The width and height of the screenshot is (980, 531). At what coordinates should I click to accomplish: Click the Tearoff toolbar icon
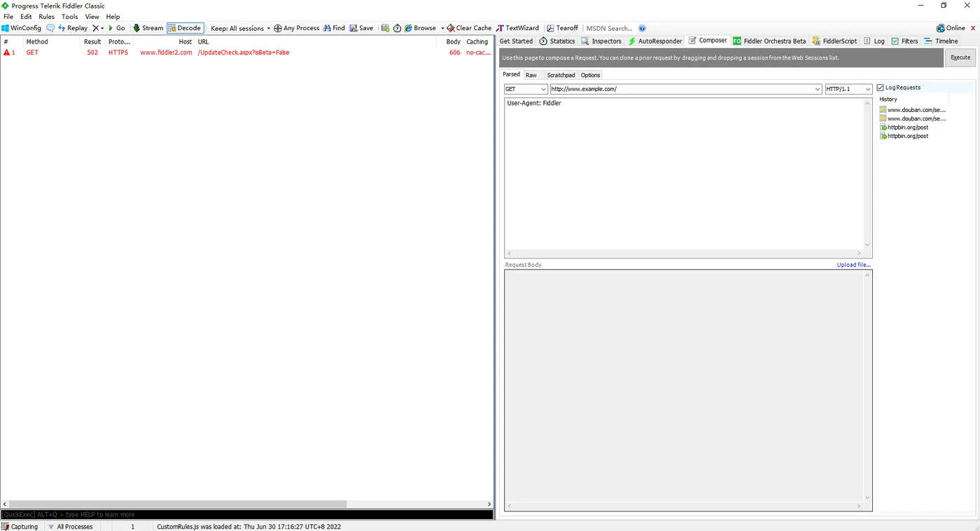tap(563, 28)
